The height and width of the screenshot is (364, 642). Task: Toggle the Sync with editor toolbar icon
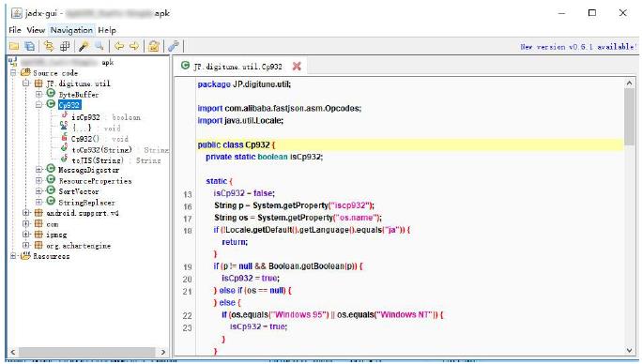(x=49, y=46)
